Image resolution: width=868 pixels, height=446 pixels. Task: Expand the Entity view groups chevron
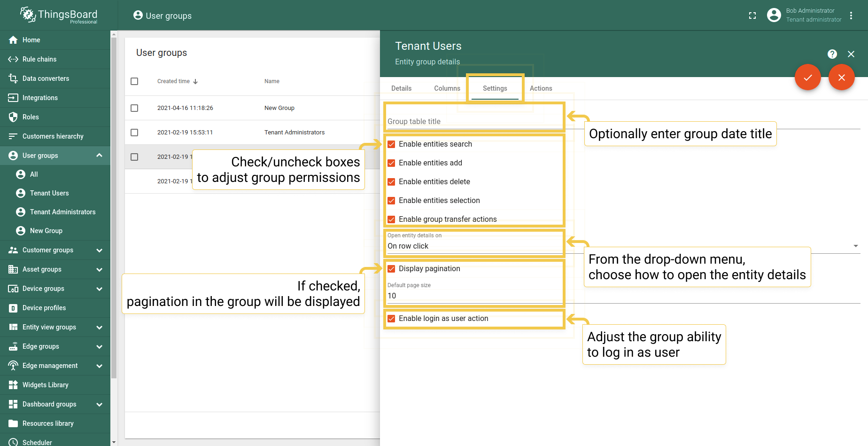click(99, 328)
